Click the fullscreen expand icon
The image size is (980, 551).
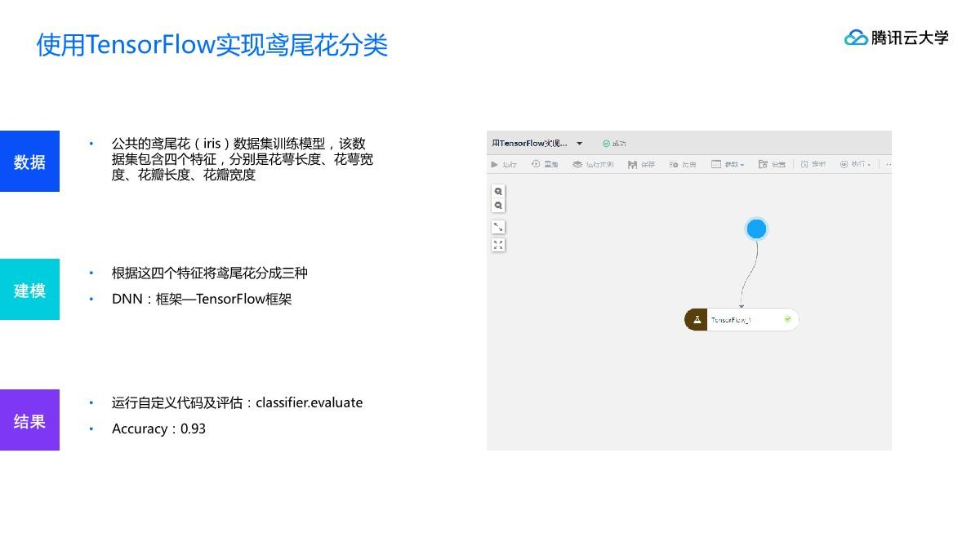tap(498, 245)
